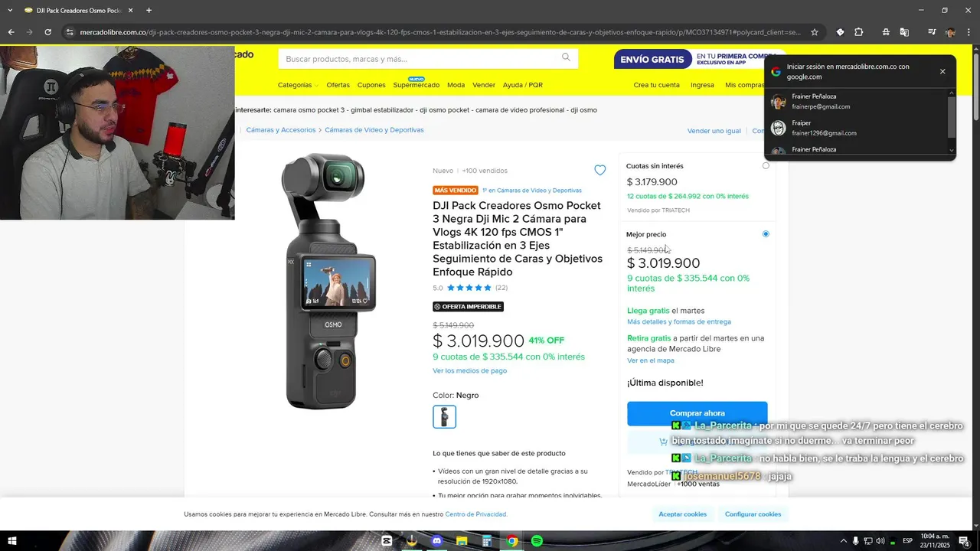
Task: View site information icon in address bar
Action: coord(70,32)
